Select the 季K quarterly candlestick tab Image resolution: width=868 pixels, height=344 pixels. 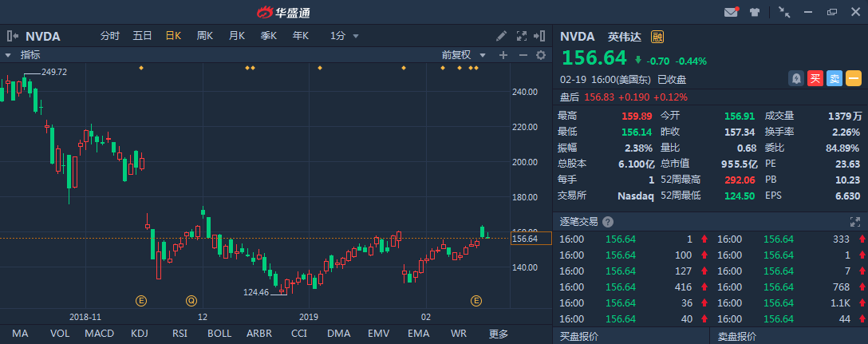269,36
